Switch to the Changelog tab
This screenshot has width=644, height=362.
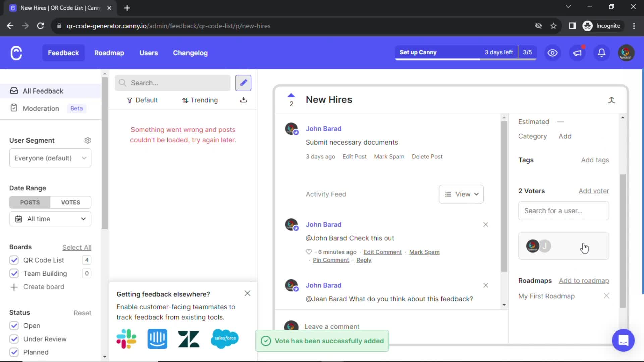point(190,53)
